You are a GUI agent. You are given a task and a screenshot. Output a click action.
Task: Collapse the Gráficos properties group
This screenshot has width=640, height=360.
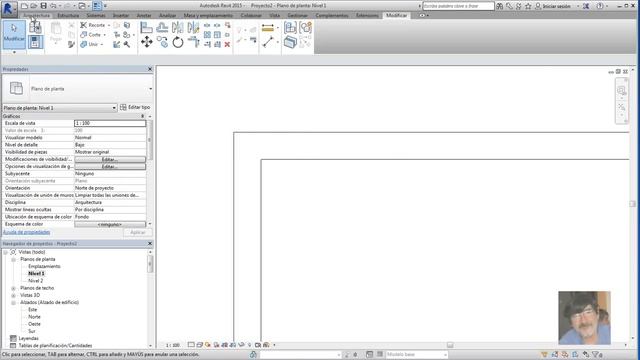pos(142,116)
